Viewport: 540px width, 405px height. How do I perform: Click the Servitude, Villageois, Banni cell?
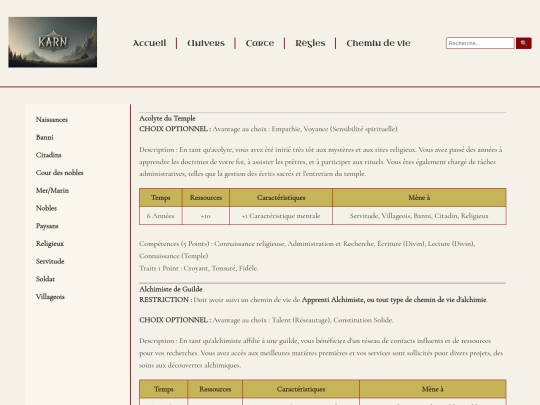pos(419,216)
